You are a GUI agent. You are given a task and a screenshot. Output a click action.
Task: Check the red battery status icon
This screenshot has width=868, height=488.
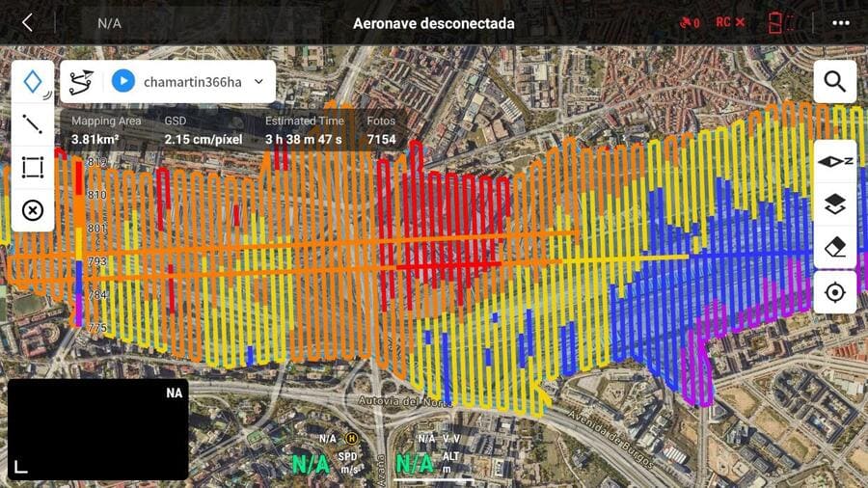tap(781, 23)
